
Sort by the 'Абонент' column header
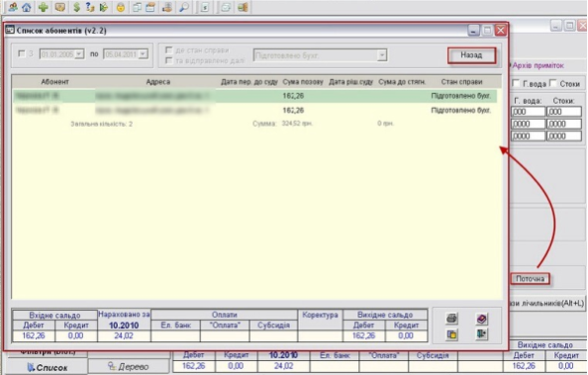54,82
